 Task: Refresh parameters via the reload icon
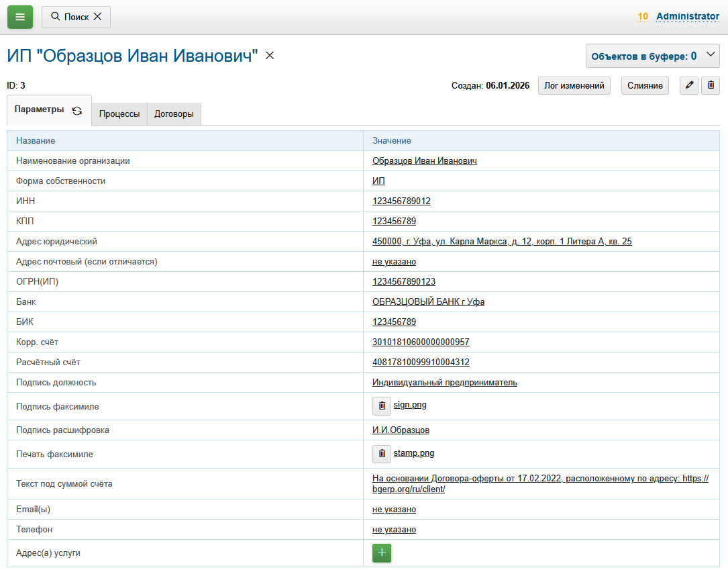pos(77,111)
